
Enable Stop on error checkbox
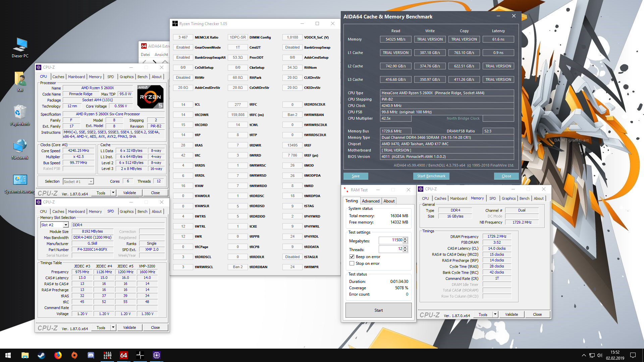click(352, 263)
